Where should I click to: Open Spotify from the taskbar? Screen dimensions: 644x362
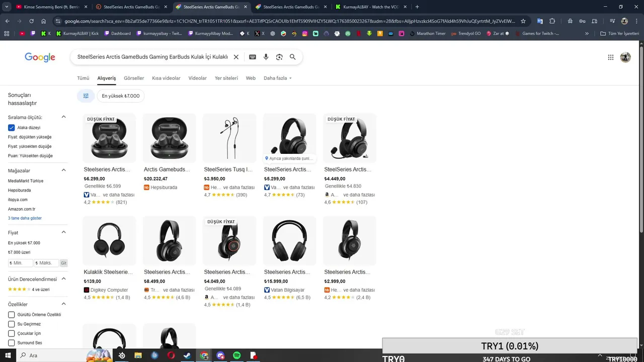(237, 355)
